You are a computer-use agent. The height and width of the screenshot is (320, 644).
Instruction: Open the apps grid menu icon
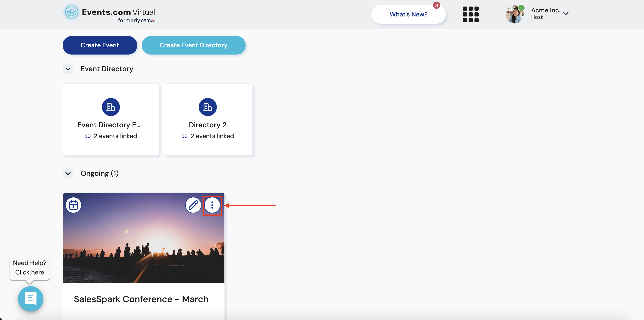point(470,14)
